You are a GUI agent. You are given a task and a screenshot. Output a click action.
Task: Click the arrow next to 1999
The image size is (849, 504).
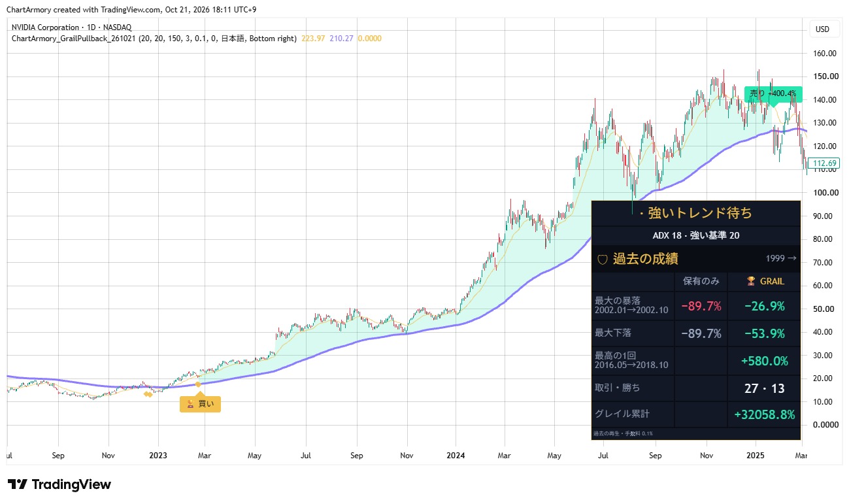pos(793,258)
